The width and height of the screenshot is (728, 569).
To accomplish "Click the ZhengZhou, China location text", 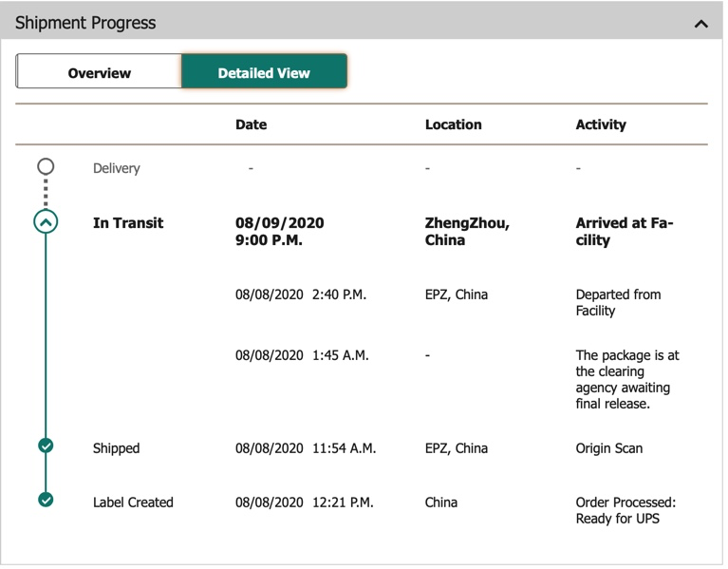I will point(467,232).
